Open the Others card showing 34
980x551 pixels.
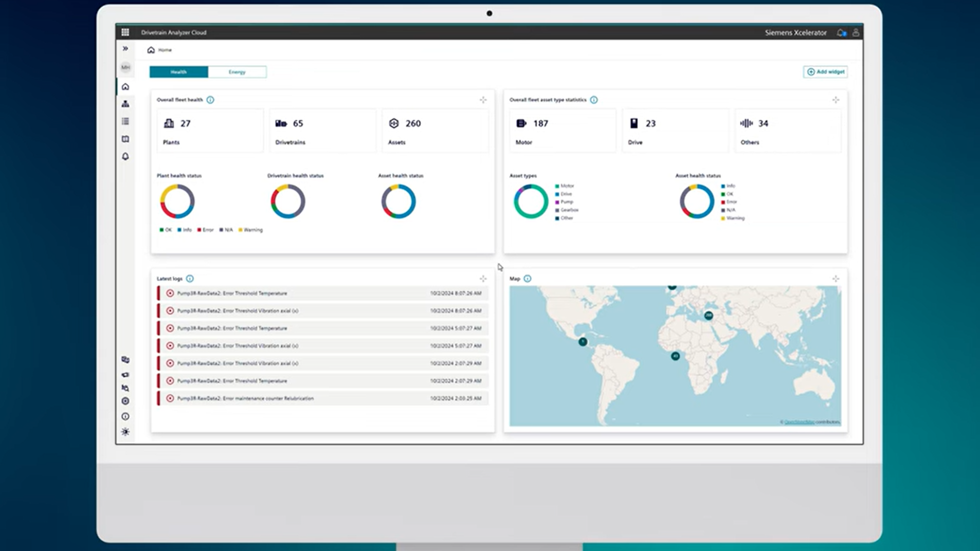(x=788, y=131)
